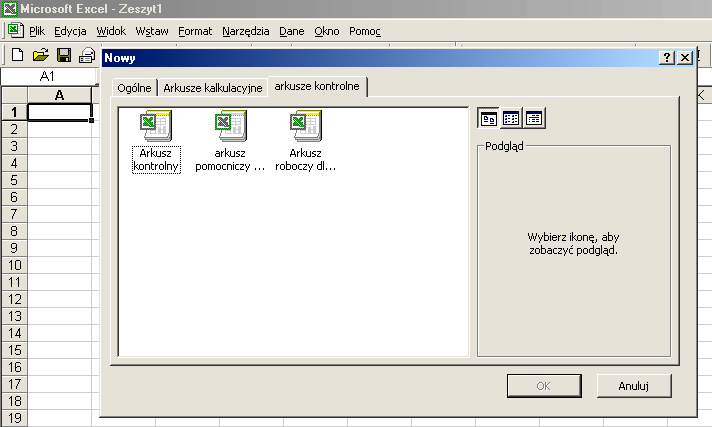Select row 19 header
This screenshot has width=712, height=427.
pos(15,418)
